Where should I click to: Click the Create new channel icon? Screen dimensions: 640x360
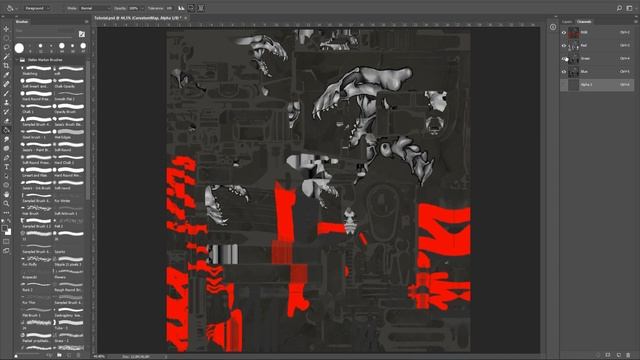point(619,355)
